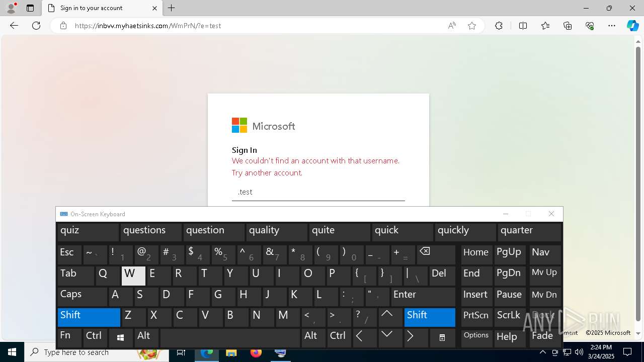Open the notification center
The image size is (644, 362).
[x=627, y=352]
